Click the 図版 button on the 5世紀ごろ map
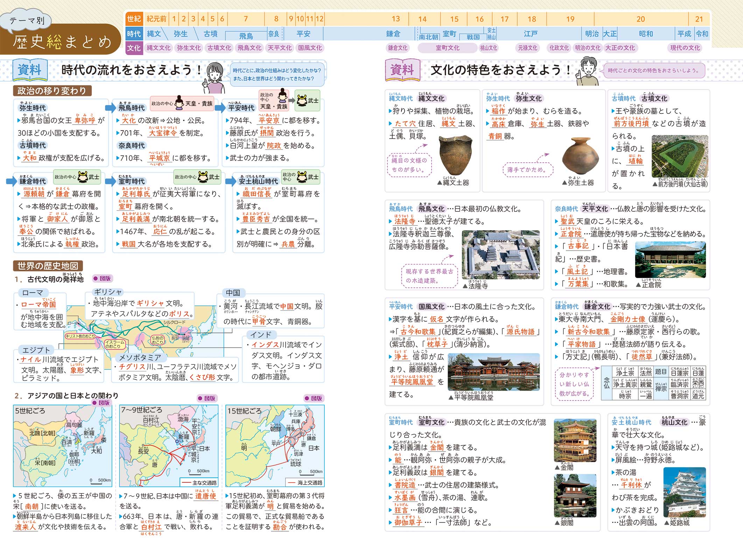The image size is (743, 560). 101,403
